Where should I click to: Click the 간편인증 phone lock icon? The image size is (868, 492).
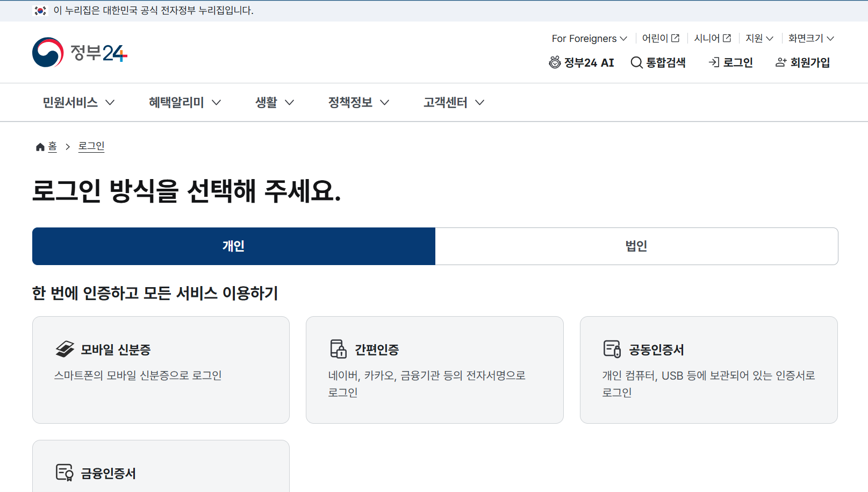pos(338,349)
